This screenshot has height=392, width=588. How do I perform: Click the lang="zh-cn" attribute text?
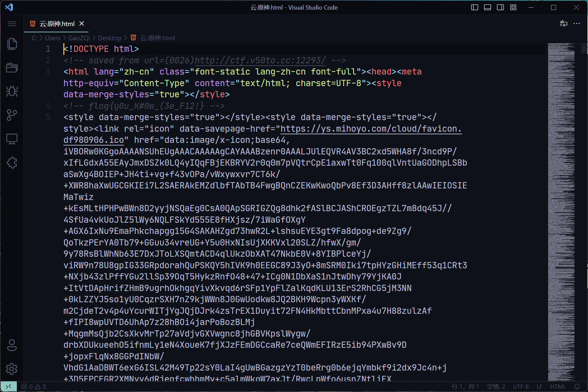point(124,72)
